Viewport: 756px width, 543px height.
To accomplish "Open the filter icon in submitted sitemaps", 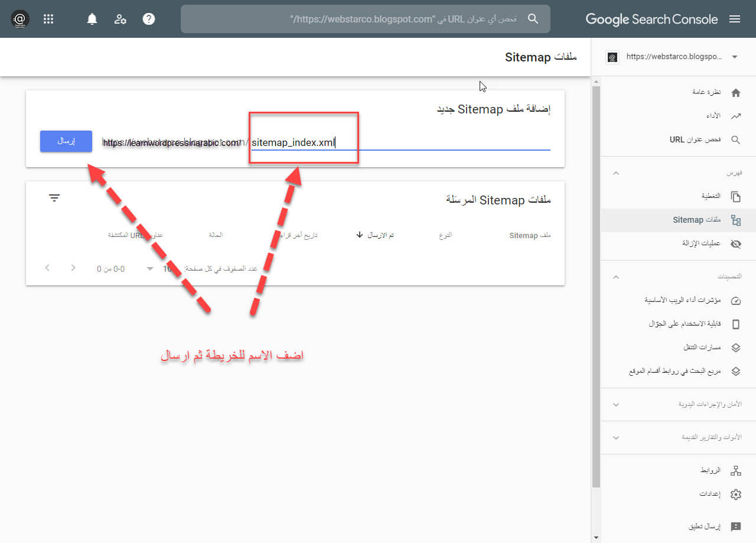I will tap(54, 198).
